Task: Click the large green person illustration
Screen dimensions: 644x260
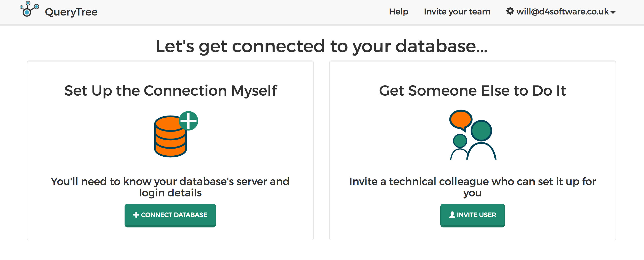Action: (x=481, y=140)
